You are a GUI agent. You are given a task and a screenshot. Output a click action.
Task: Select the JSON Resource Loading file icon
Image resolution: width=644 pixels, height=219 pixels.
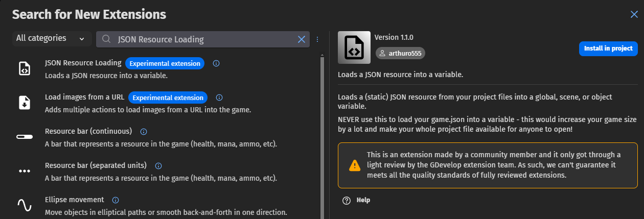click(25, 68)
